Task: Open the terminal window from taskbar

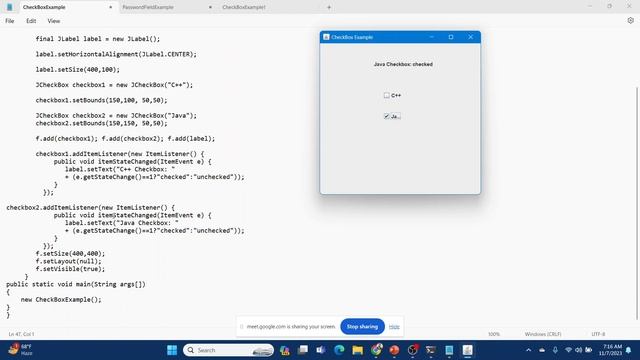Action: pyautogui.click(x=431, y=350)
